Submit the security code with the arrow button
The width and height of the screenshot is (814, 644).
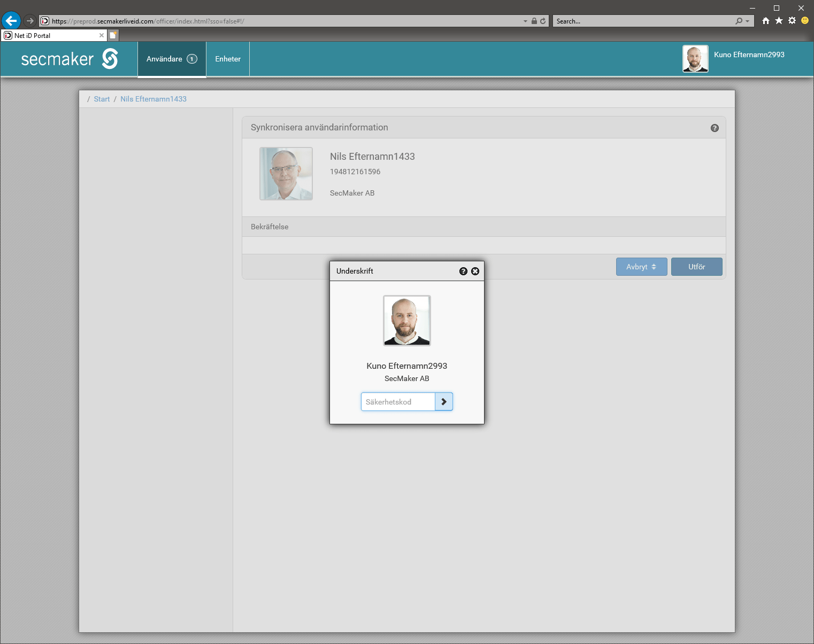pos(444,402)
